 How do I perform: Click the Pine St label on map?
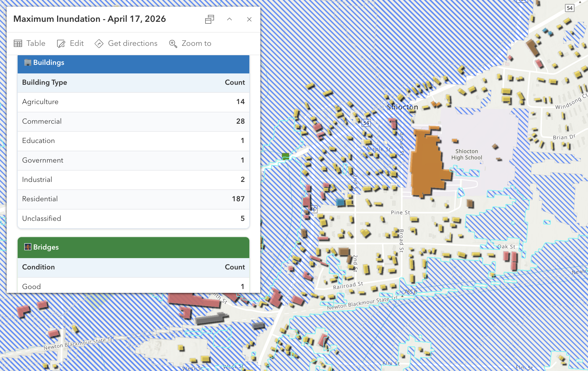coord(400,213)
